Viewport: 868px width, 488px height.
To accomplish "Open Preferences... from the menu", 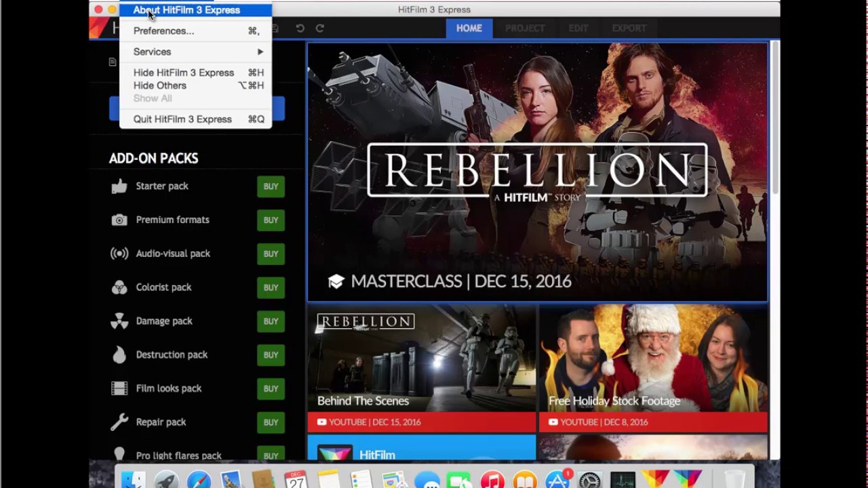I will 195,31.
